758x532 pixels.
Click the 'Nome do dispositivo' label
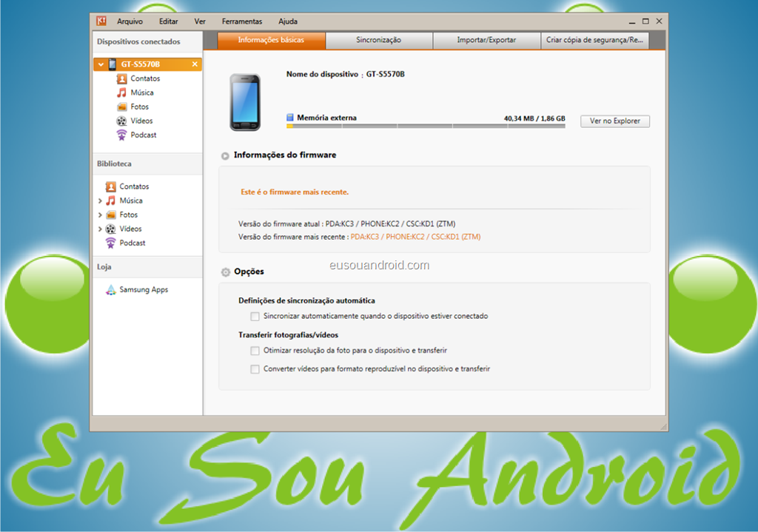tap(322, 74)
